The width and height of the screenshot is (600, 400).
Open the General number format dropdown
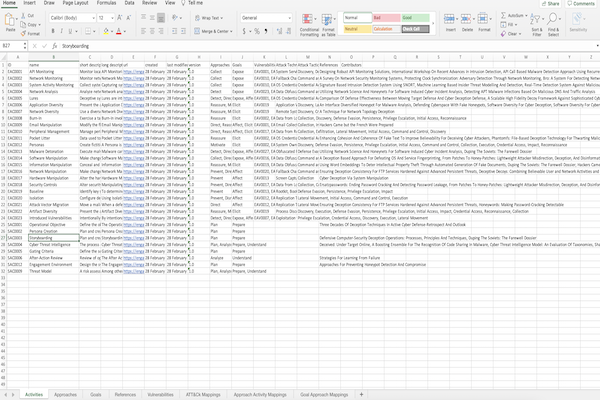click(x=266, y=18)
